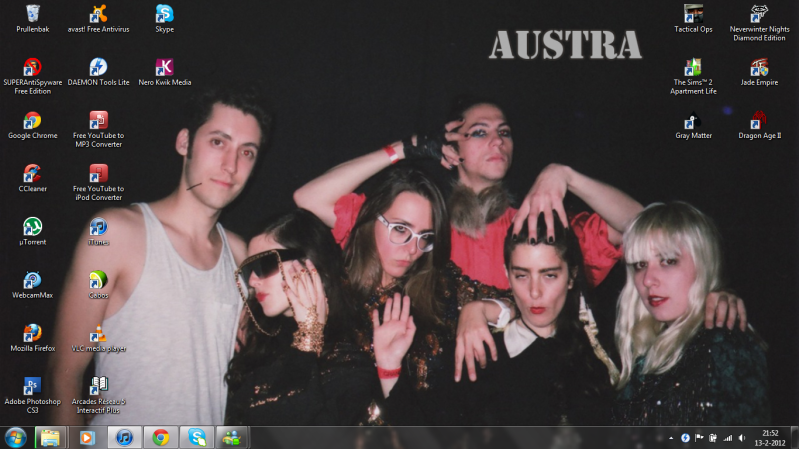Screen dimensions: 799x449
Task: Expand the hidden system tray icons arrow
Action: click(x=671, y=438)
